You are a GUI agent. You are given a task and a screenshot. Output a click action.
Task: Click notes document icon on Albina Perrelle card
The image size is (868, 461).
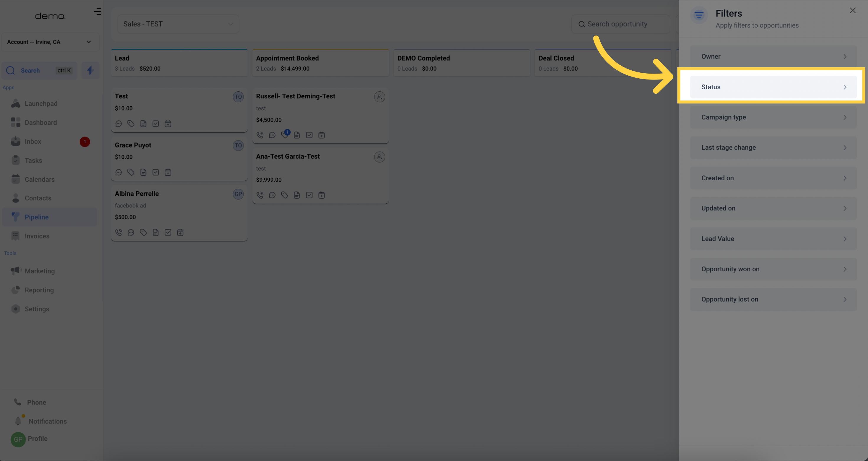[x=155, y=232]
